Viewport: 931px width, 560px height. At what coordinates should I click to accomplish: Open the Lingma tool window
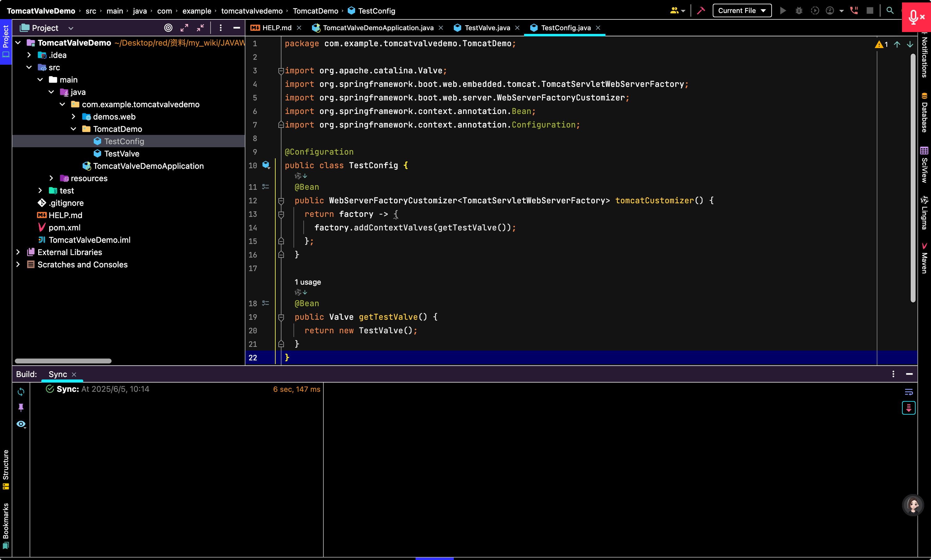click(924, 213)
